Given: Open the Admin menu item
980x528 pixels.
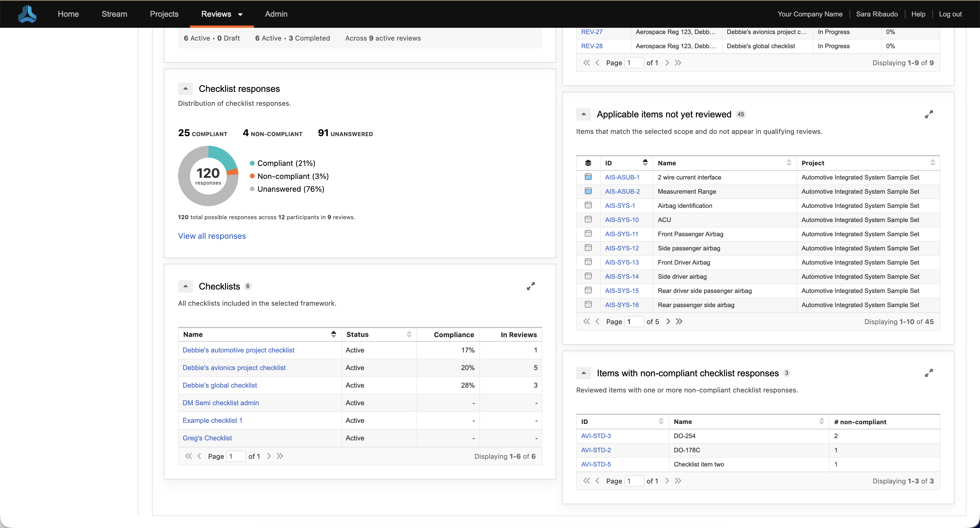Looking at the screenshot, I should click(276, 14).
